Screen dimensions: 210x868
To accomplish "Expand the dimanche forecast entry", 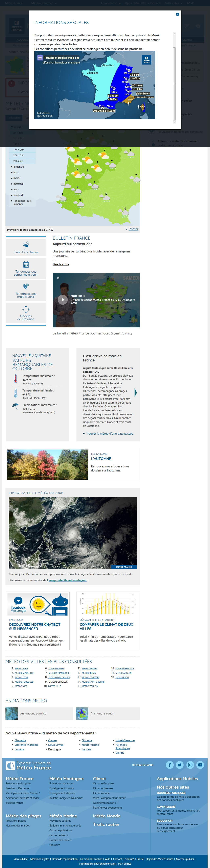I will tap(19, 167).
